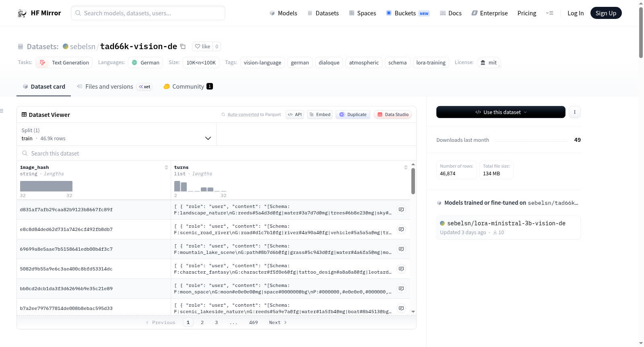Copy dataset name with the copy icon
This screenshot has width=644, height=347.
183,46
